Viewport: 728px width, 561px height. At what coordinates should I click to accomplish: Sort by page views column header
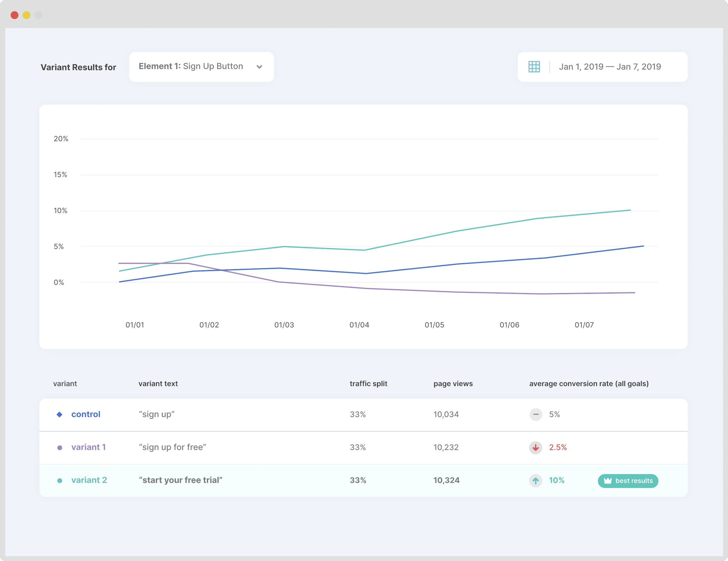(x=453, y=384)
